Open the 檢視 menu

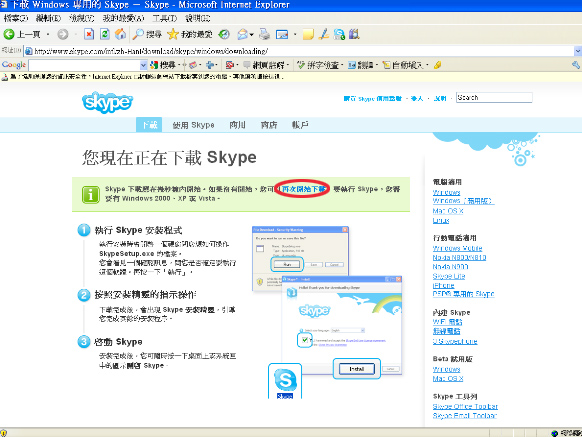pos(81,18)
